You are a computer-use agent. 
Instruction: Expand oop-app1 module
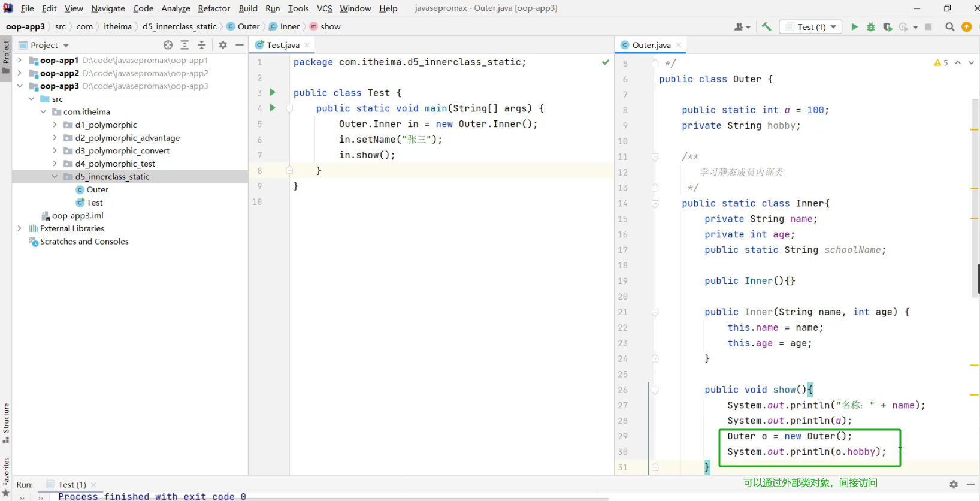pos(19,60)
